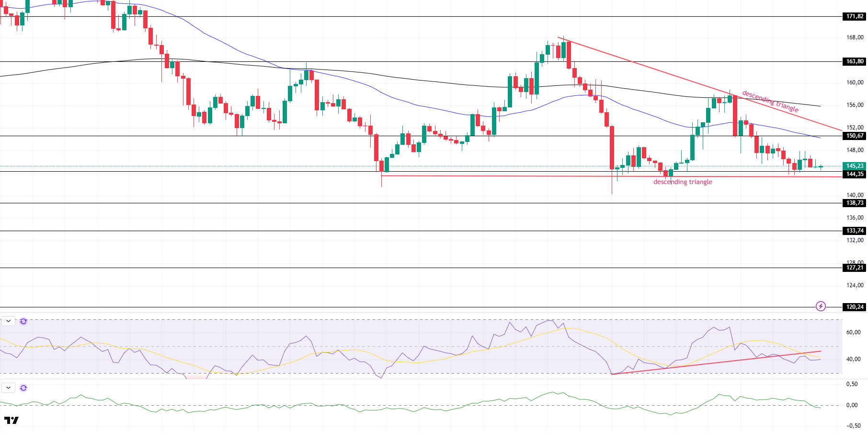Image resolution: width=868 pixels, height=434 pixels.
Task: Click the 152,00 value on the price axis
Action: point(855,128)
